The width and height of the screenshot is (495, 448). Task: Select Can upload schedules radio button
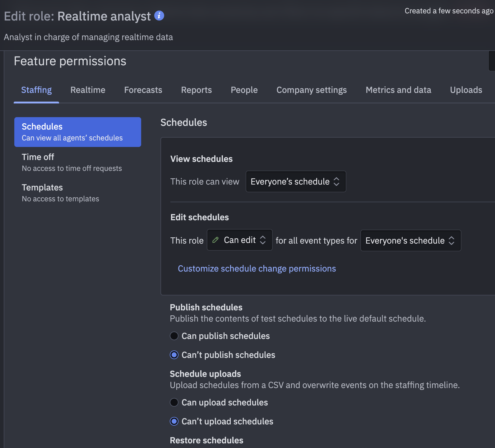(x=174, y=402)
